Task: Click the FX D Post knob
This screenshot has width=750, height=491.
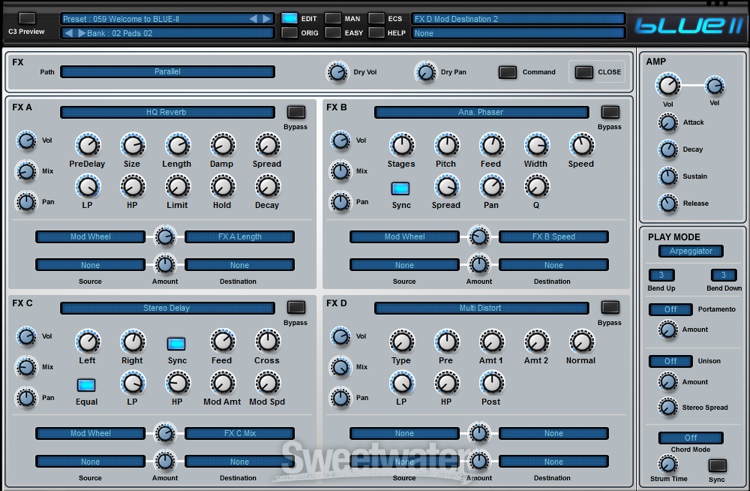Action: 492,383
